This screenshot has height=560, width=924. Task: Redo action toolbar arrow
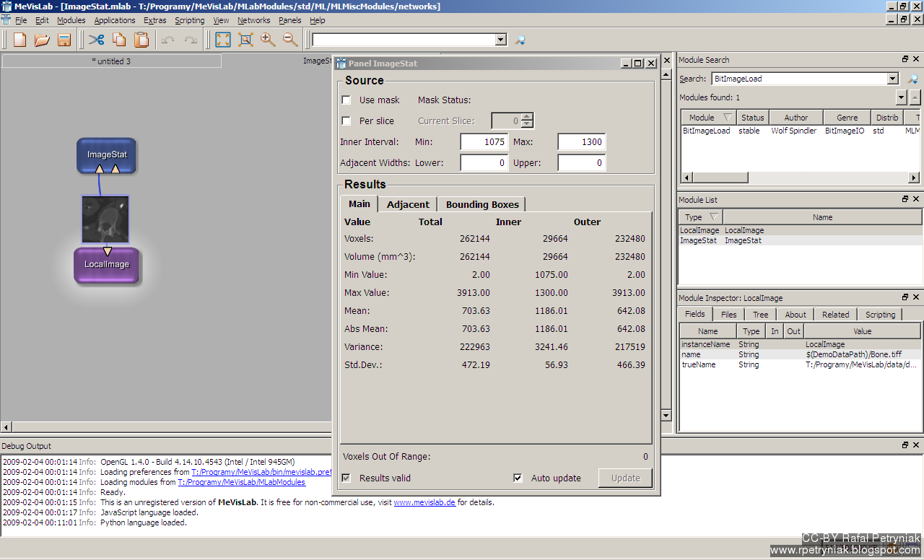tap(191, 40)
